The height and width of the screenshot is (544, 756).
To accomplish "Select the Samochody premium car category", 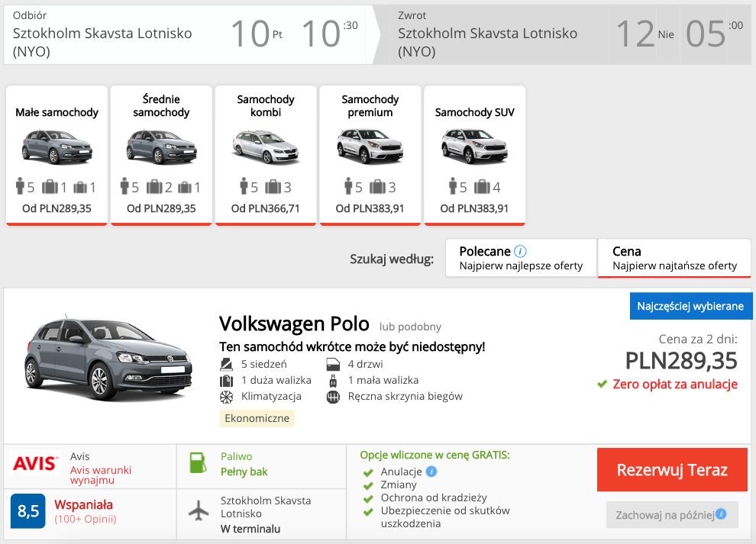I will [370, 155].
